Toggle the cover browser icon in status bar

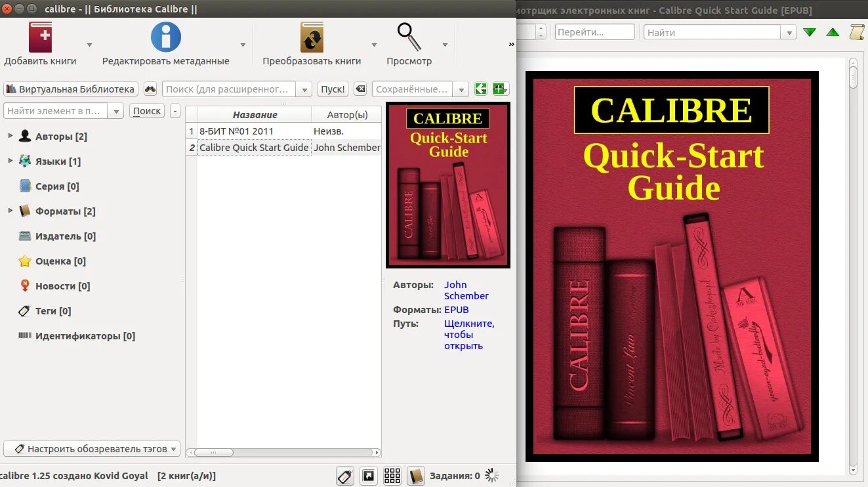tap(369, 476)
